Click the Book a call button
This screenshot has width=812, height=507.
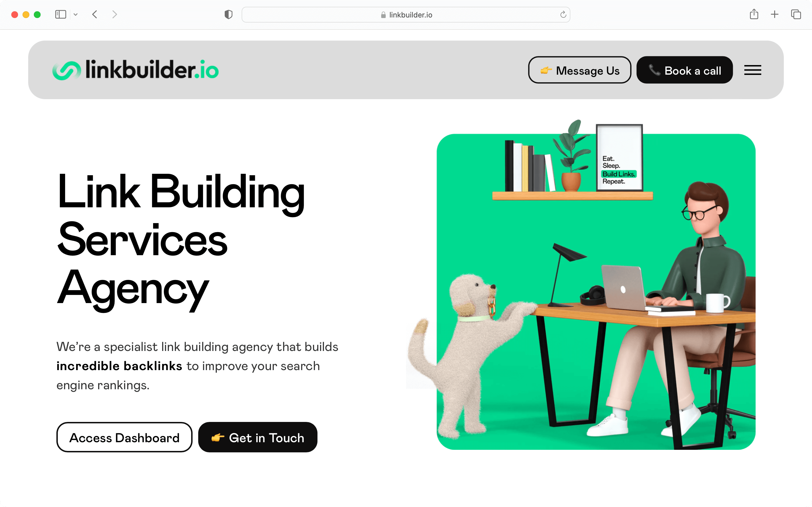point(685,70)
